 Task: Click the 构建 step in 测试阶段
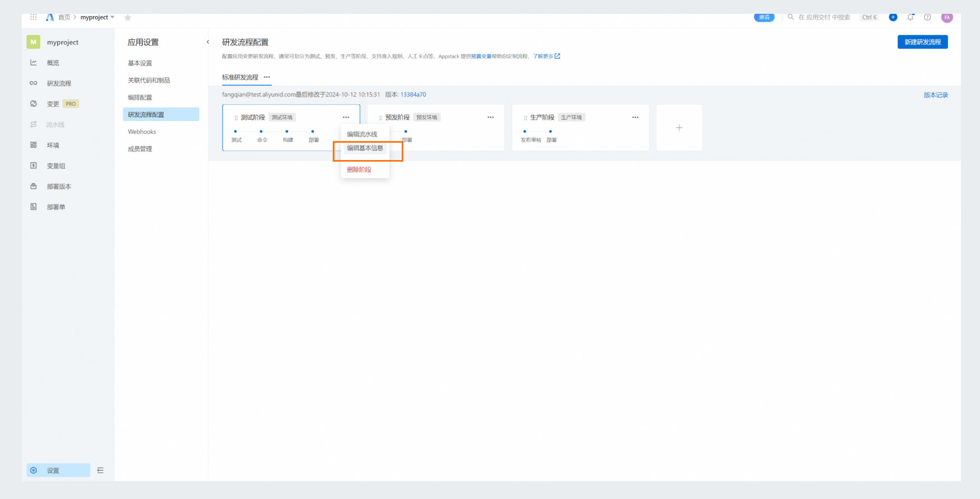click(x=288, y=137)
